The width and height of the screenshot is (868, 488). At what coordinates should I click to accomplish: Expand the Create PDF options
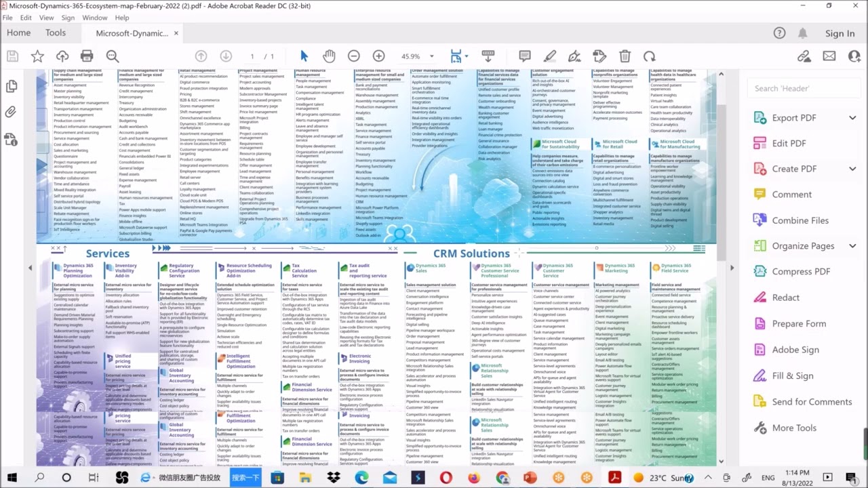852,169
